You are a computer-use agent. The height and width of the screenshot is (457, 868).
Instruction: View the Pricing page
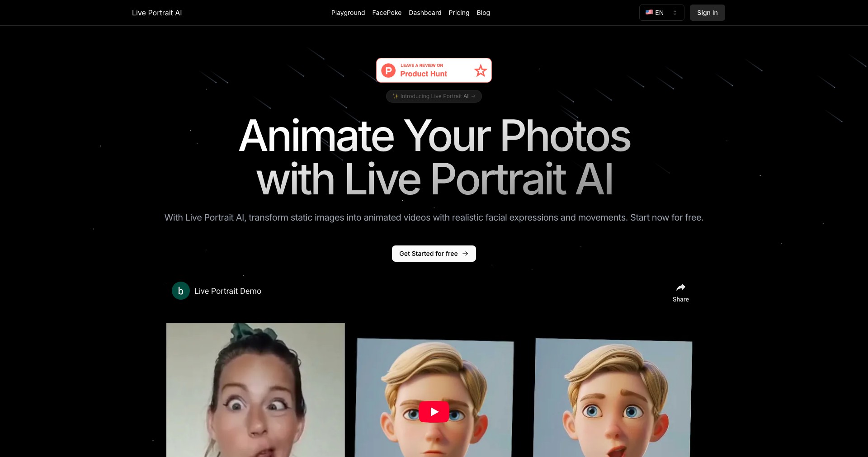pyautogui.click(x=459, y=13)
